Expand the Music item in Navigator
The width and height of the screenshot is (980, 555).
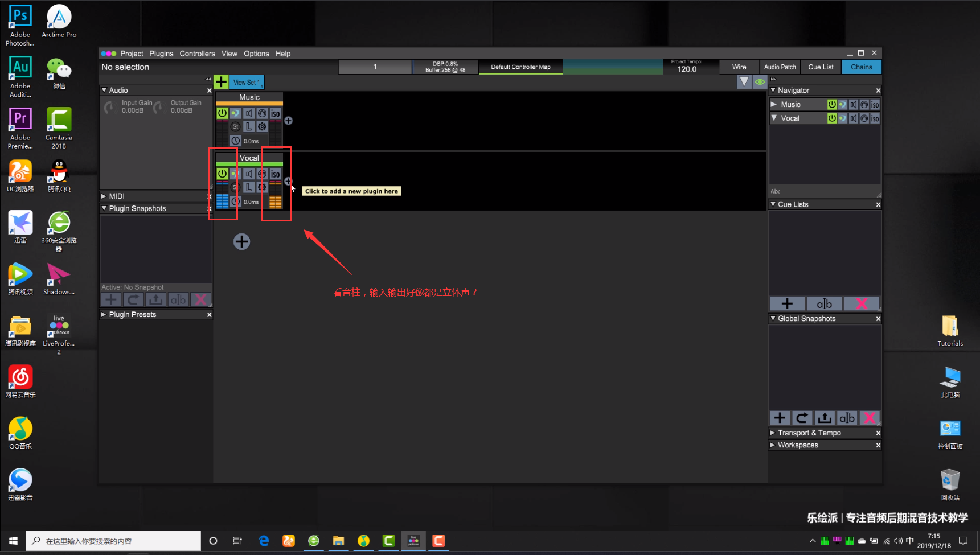pos(774,105)
